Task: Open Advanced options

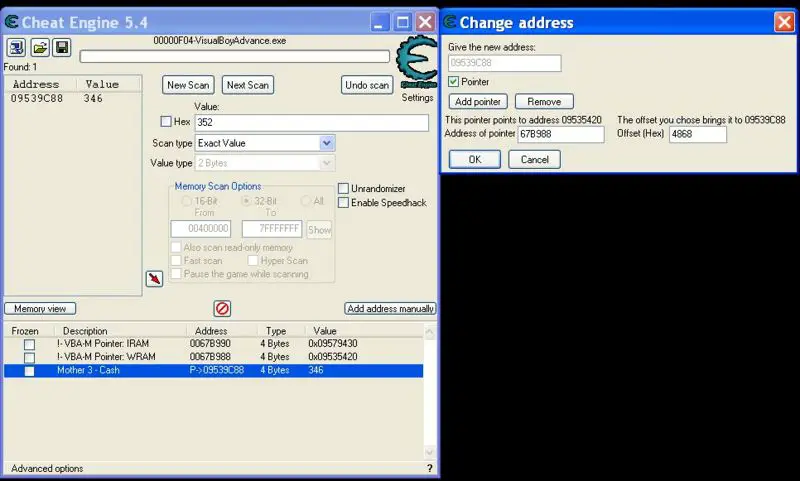Action: point(47,468)
